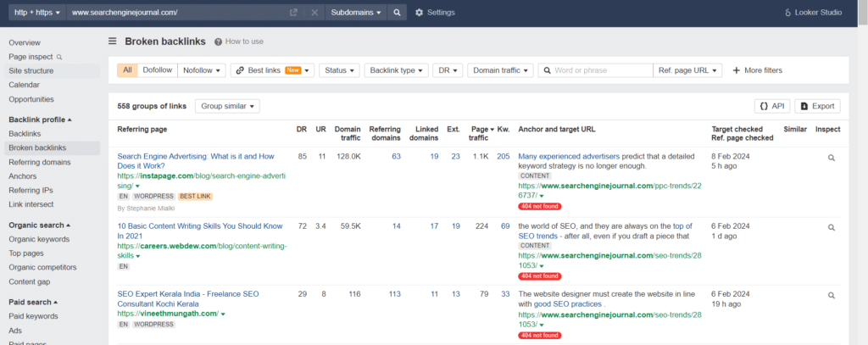The width and height of the screenshot is (868, 345).
Task: Export the broken backlinks list
Action: coord(817,106)
